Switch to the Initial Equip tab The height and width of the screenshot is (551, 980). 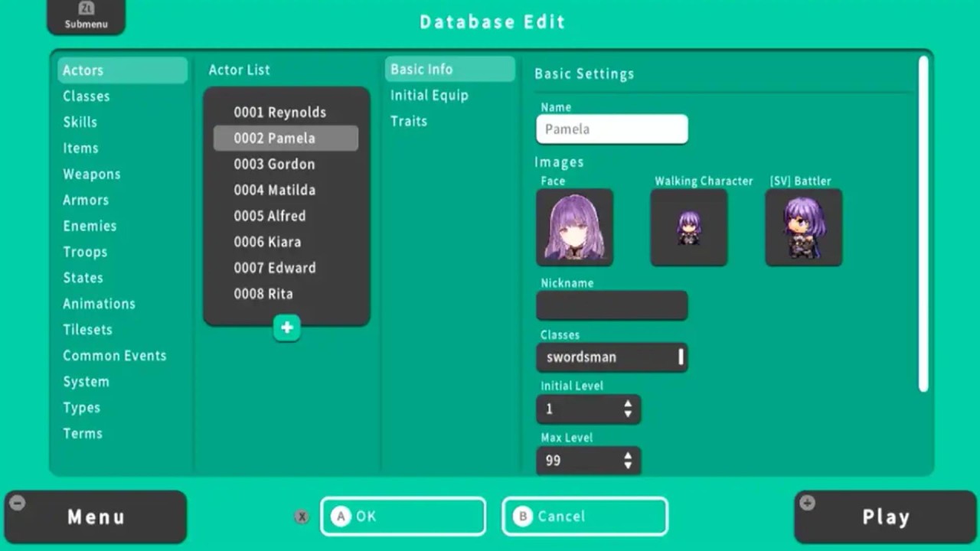point(429,96)
